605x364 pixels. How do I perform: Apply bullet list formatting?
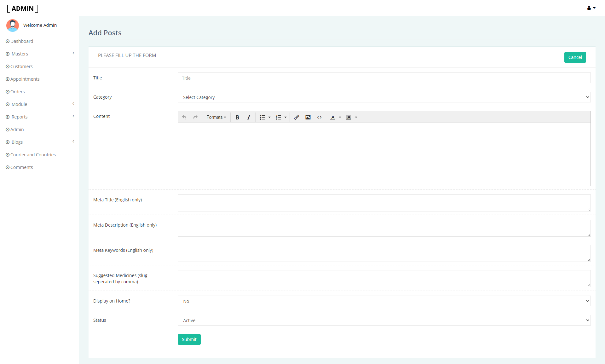[x=262, y=117]
